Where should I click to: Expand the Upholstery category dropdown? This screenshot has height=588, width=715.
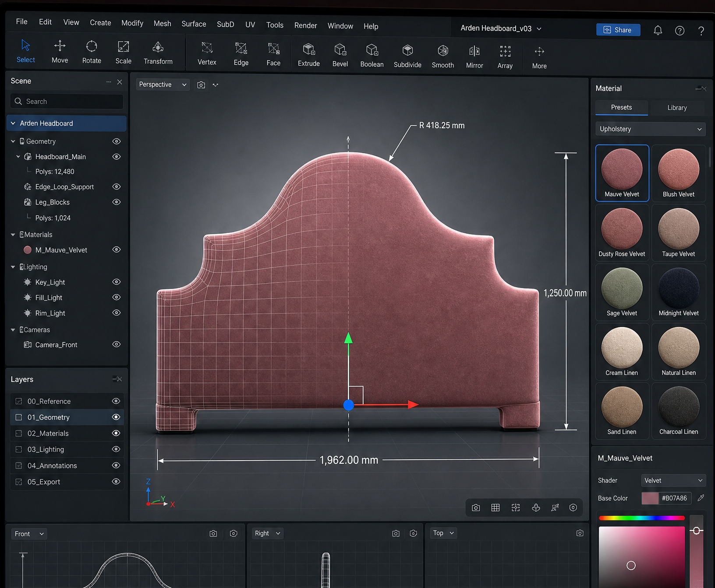point(650,129)
